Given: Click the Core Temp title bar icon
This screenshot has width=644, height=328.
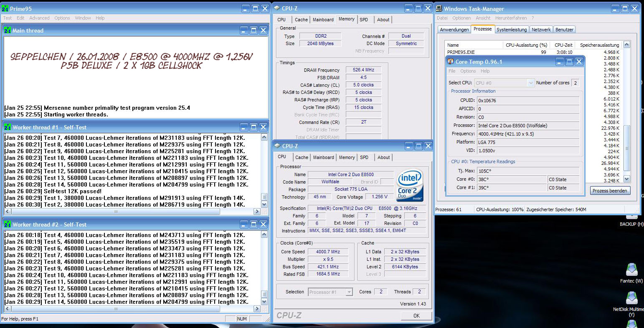Looking at the screenshot, I should click(x=451, y=62).
